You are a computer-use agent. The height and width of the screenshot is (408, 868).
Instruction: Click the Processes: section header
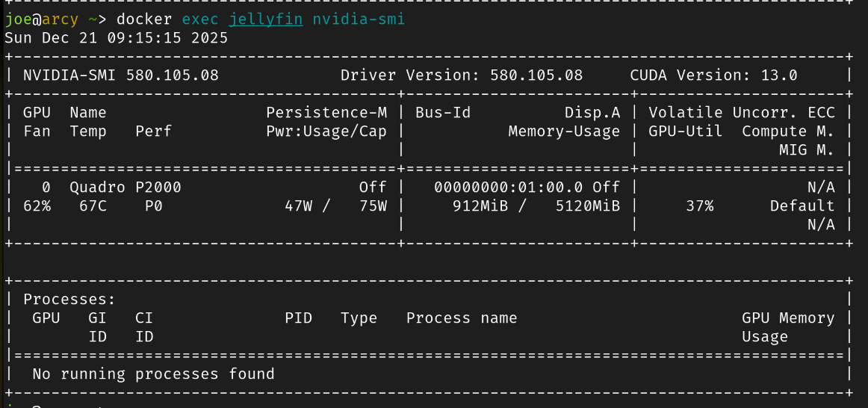pyautogui.click(x=69, y=300)
